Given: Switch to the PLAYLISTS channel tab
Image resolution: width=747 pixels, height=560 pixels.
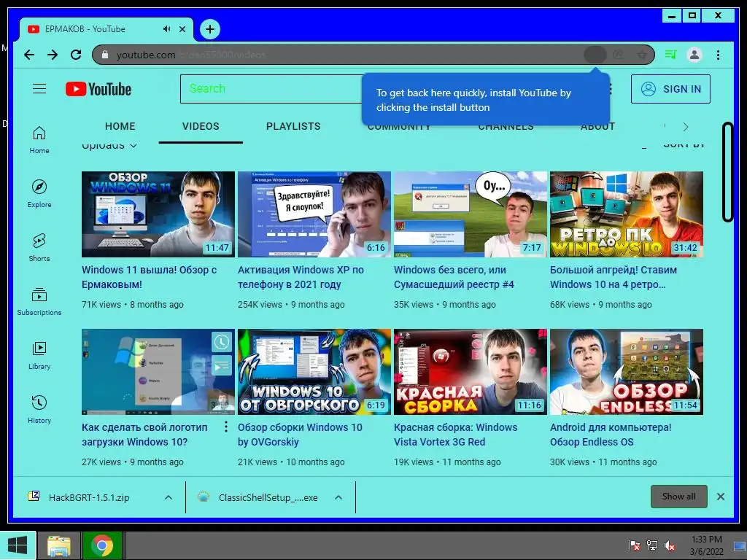Looking at the screenshot, I should tap(293, 126).
